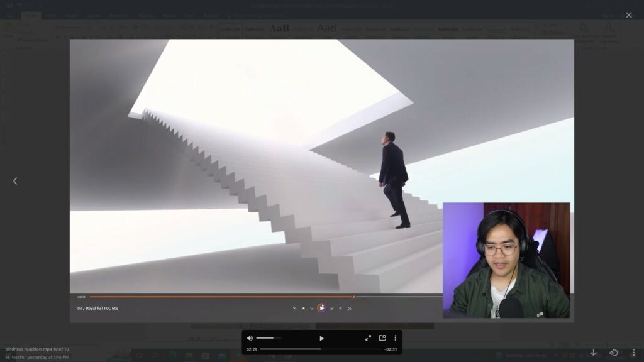Click the elapsed time label 02:29
The width and height of the screenshot is (644, 362).
[252, 349]
